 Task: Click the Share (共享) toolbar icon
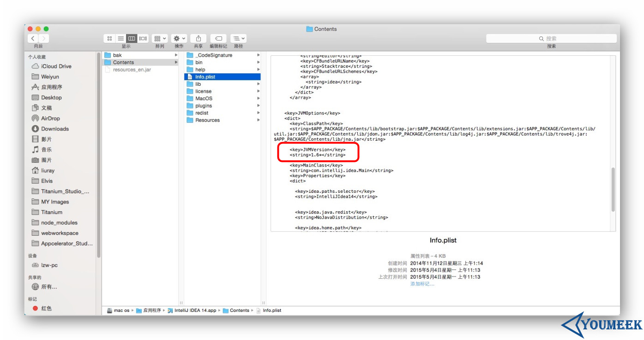(198, 38)
